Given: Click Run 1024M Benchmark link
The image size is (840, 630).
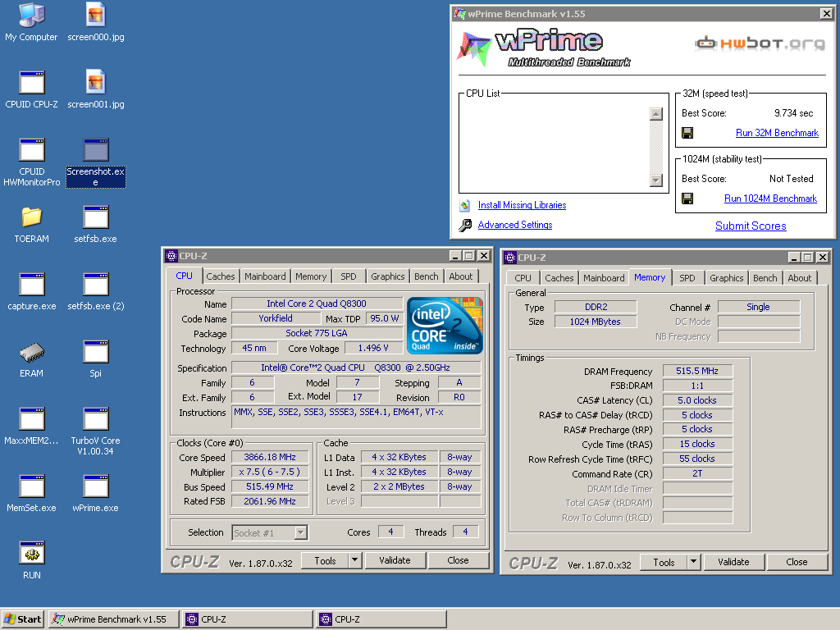Looking at the screenshot, I should pyautogui.click(x=770, y=199).
